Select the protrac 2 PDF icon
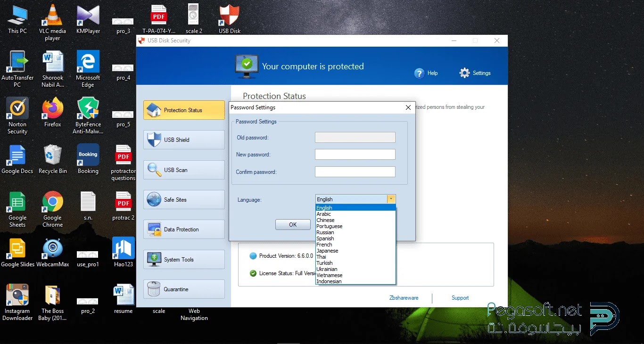Screen dimensions: 644x344 pos(124,205)
